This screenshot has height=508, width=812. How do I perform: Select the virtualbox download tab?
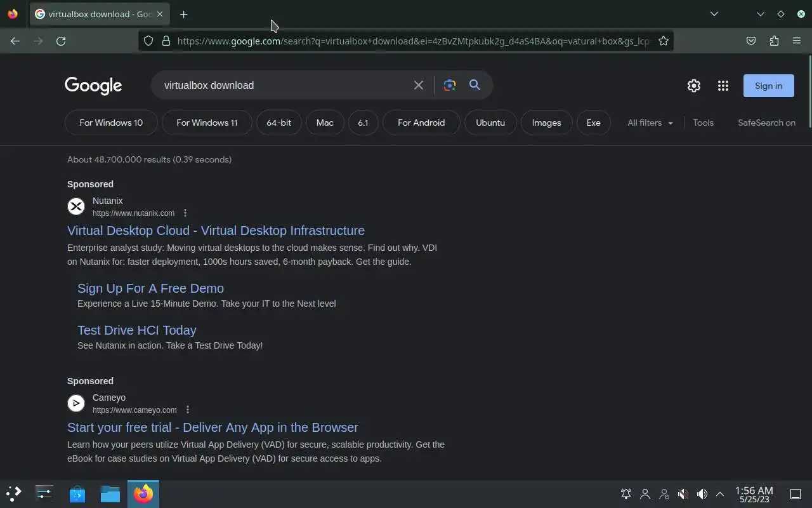(100, 14)
